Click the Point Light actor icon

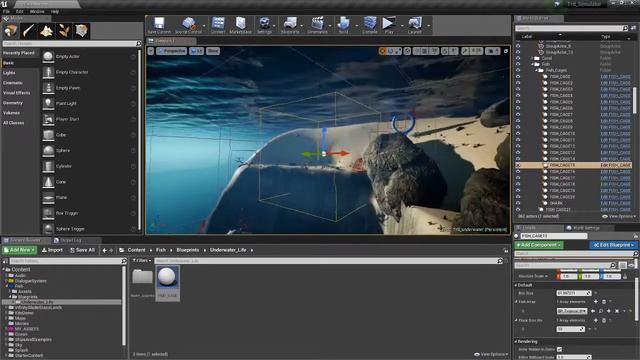[x=48, y=103]
